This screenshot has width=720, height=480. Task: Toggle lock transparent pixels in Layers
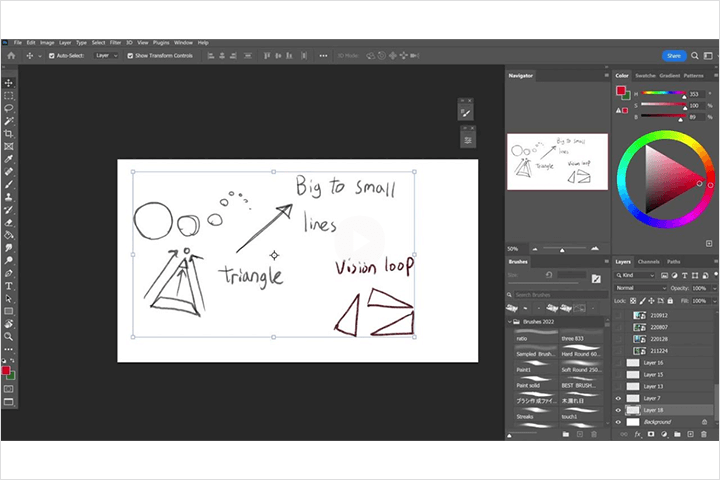(x=633, y=301)
